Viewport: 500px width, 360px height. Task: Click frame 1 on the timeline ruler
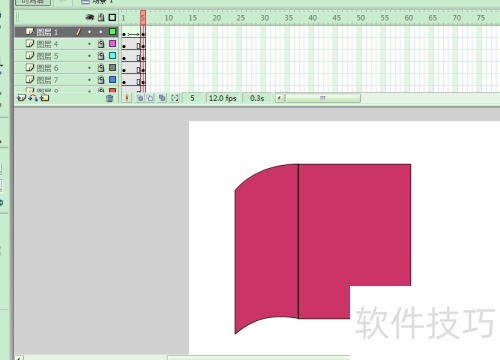[123, 18]
